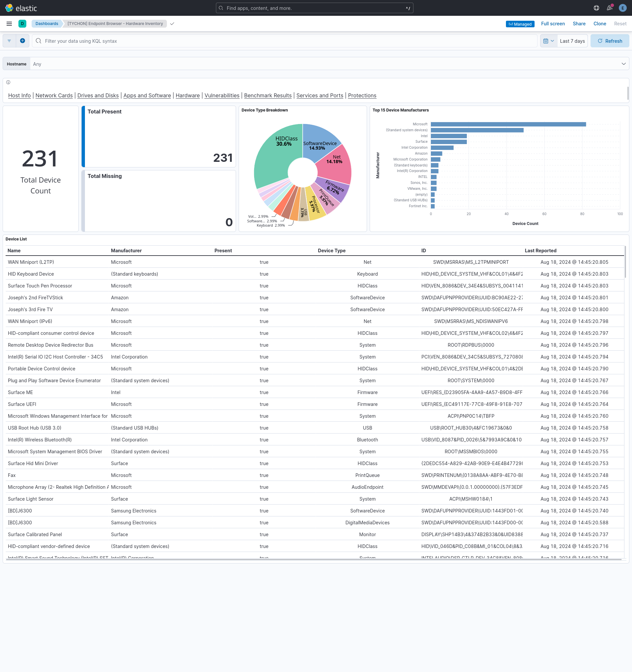Image resolution: width=632 pixels, height=672 pixels.
Task: Click the info icon on links panel
Action: (8, 82)
